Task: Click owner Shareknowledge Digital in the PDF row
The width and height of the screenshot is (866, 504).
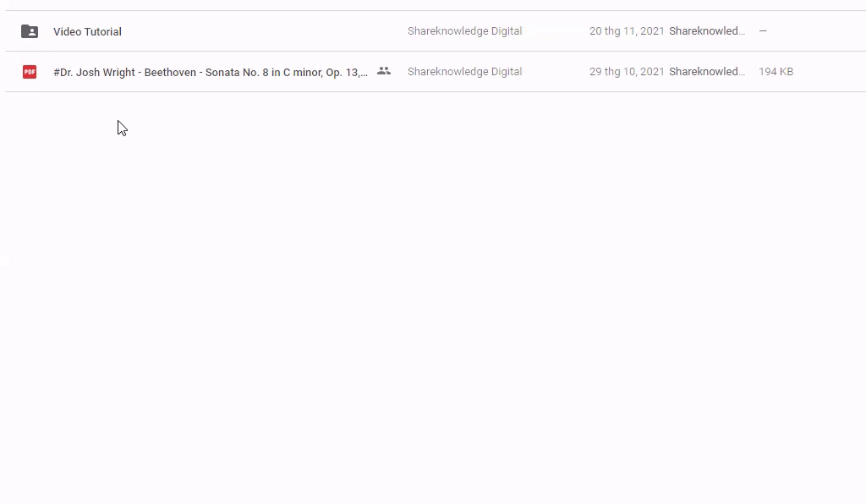Action: [464, 72]
